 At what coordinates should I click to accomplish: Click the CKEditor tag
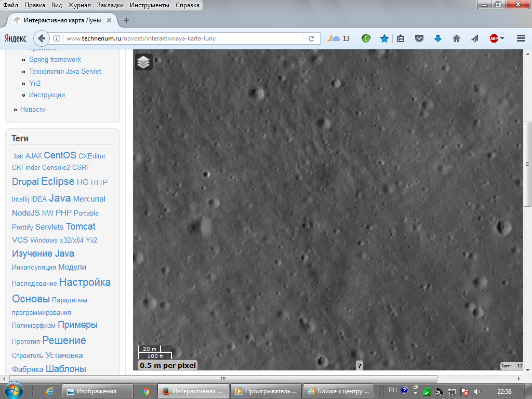coord(92,156)
